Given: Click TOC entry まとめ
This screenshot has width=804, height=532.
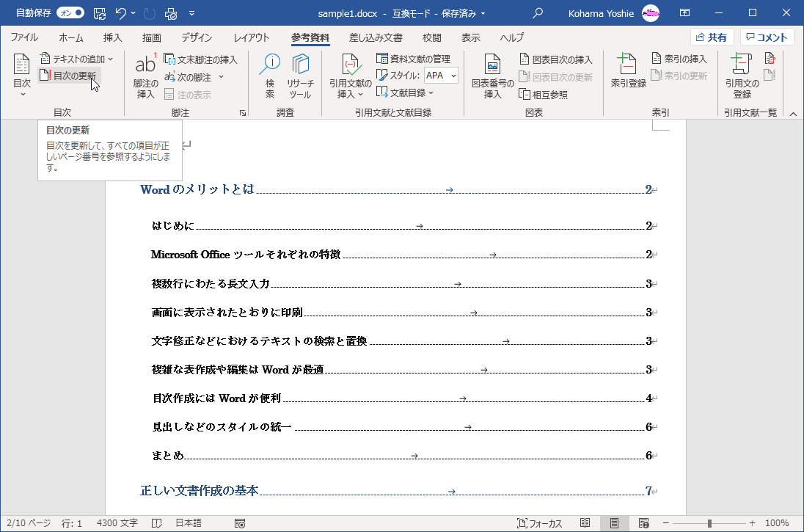Looking at the screenshot, I should point(167,456).
